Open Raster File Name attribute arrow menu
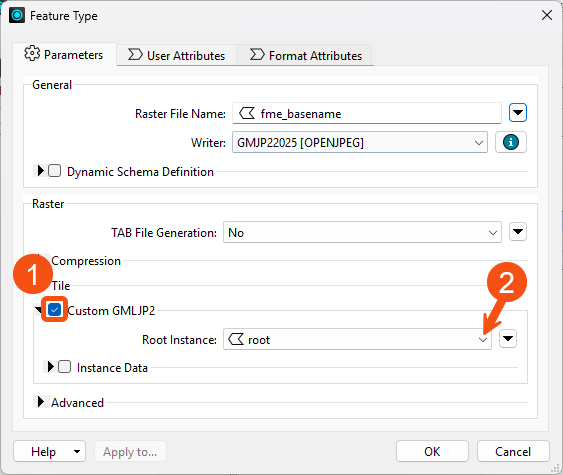The image size is (563, 475). click(518, 113)
